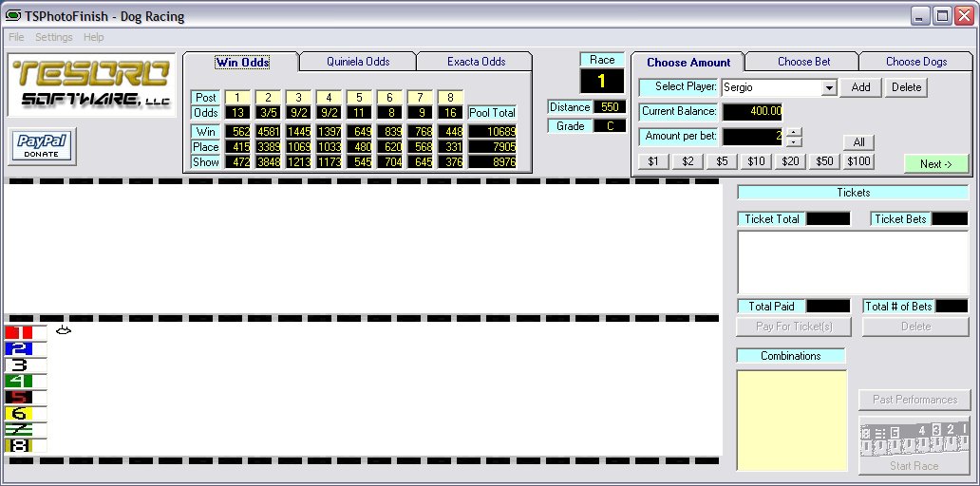Click the All amount button
This screenshot has height=486, width=980.
pos(858,142)
